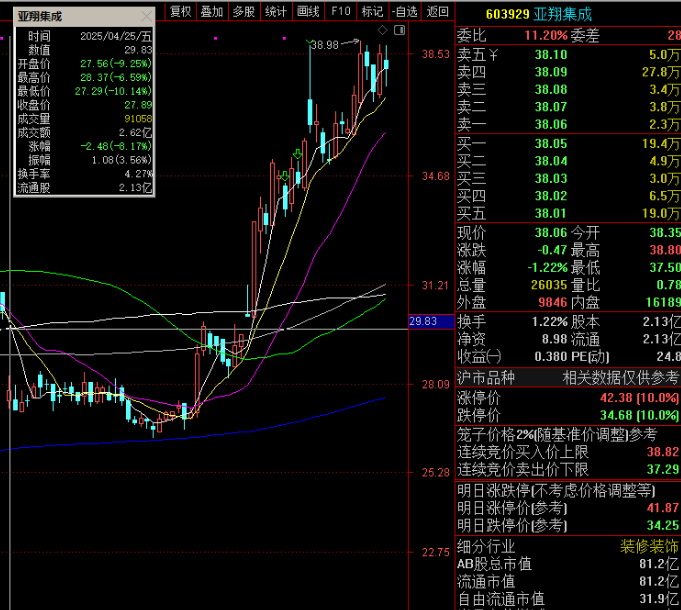Close the 亚翔集成 data info popup
This screenshot has height=610, width=681.
(x=147, y=16)
